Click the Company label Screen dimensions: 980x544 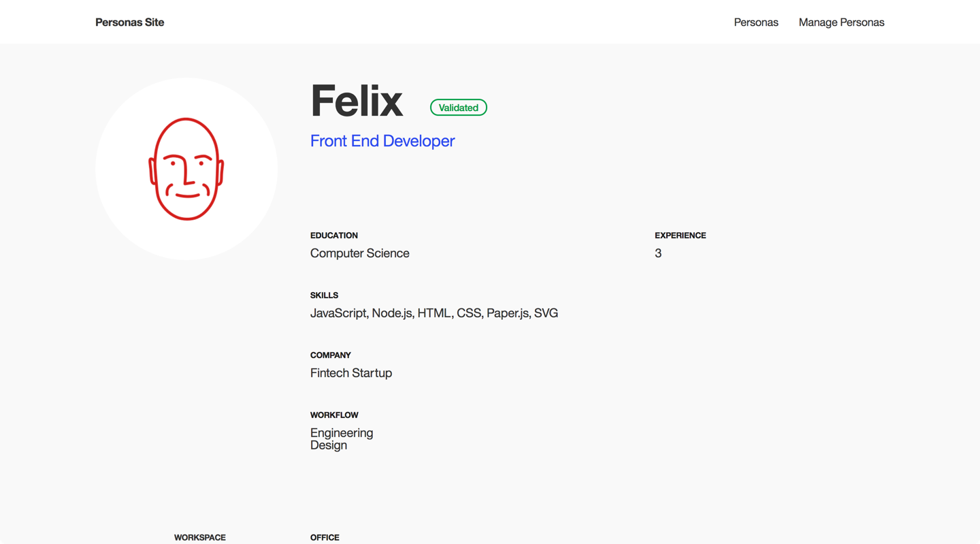[330, 355]
